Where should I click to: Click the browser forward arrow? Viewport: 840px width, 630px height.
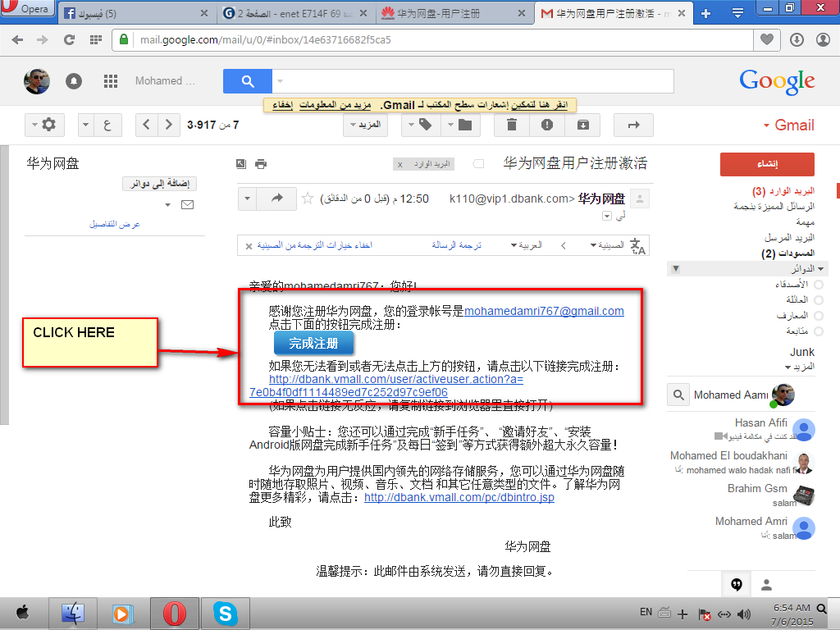pos(43,39)
